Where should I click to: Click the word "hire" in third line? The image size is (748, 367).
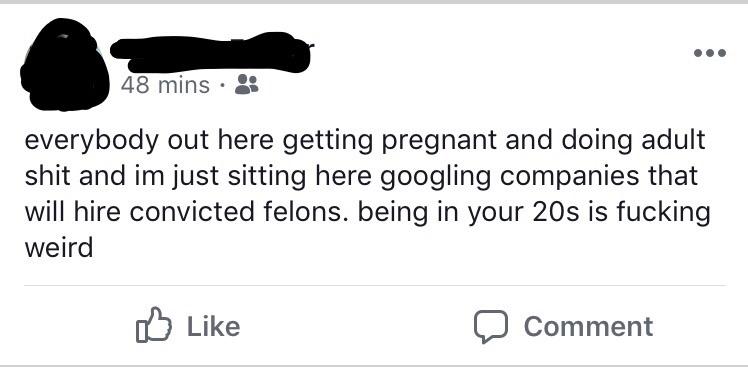[97, 212]
